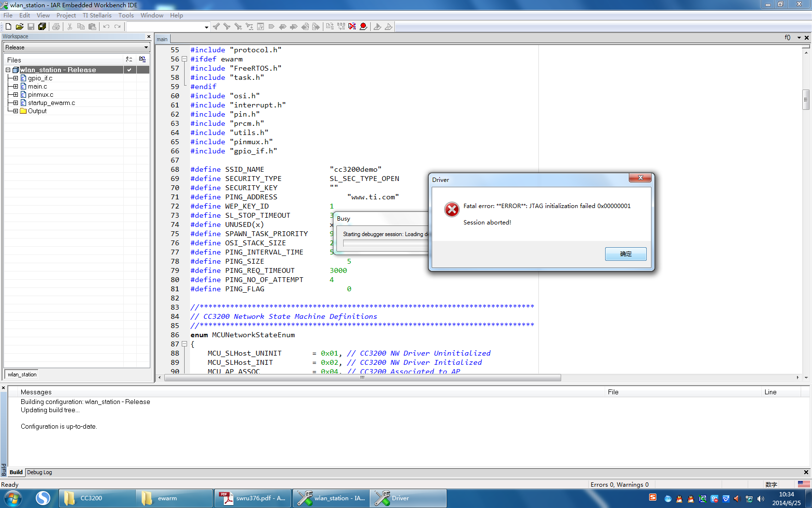Navigate forward in editor history
812x508 pixels.
pyautogui.click(x=316, y=27)
